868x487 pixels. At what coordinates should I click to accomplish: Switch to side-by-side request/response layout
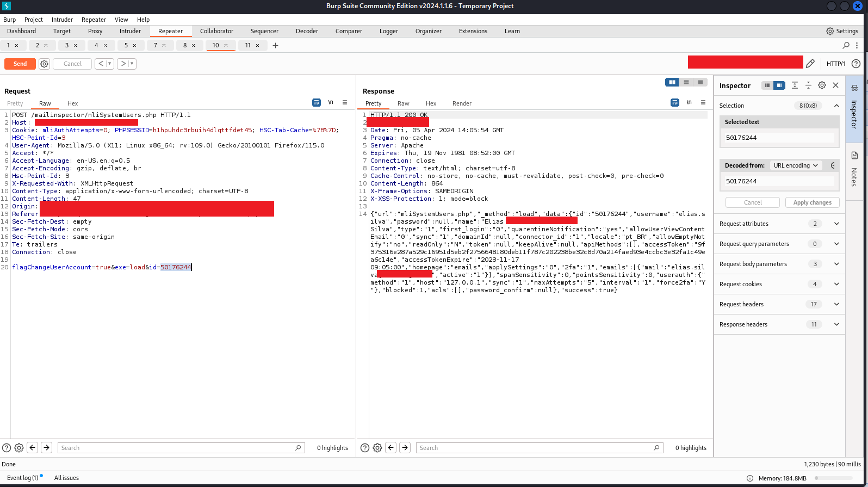pyautogui.click(x=672, y=82)
